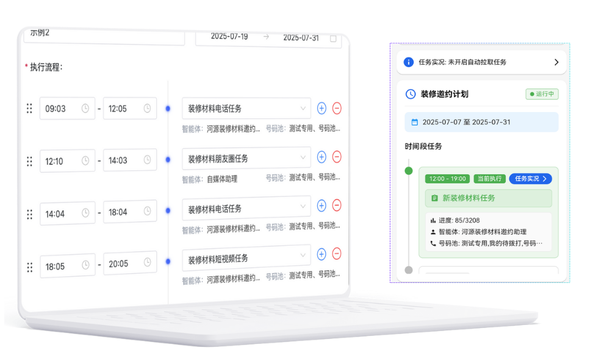Click the blue info icon beside 任务实况
This screenshot has width=610, height=364.
pos(409,62)
